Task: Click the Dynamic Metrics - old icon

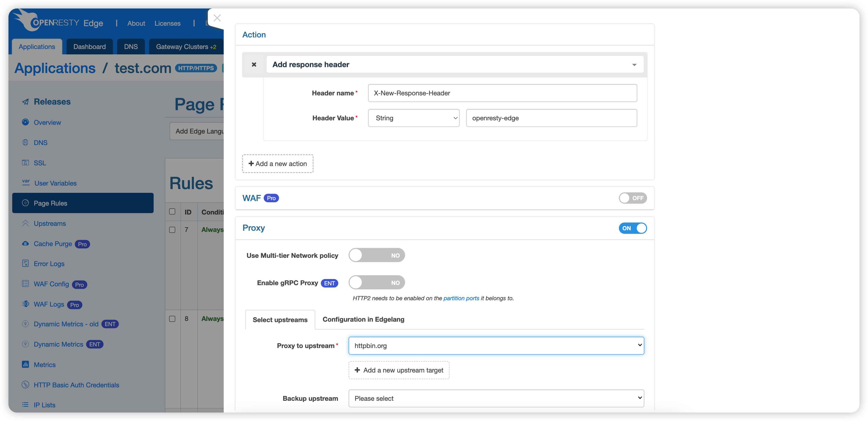Action: [x=25, y=324]
